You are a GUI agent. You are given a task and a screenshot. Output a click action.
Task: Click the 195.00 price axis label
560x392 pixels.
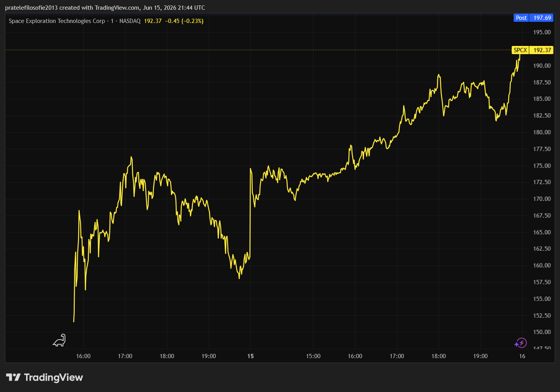click(542, 32)
